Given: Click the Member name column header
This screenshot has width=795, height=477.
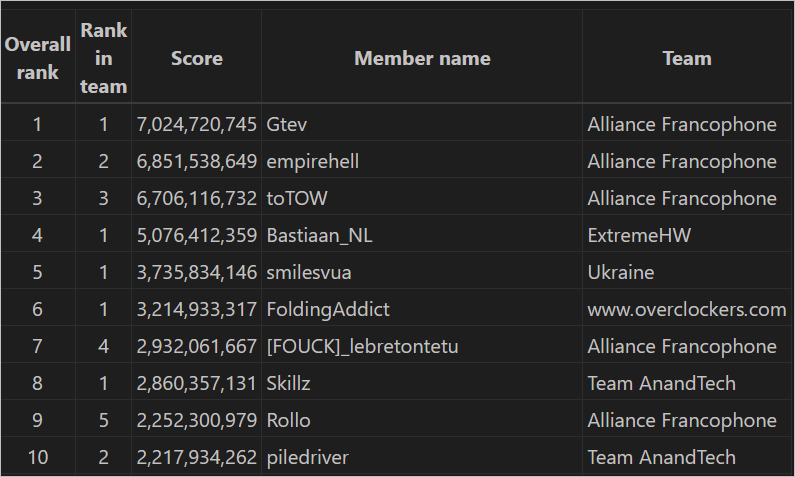Looking at the screenshot, I should tap(422, 58).
